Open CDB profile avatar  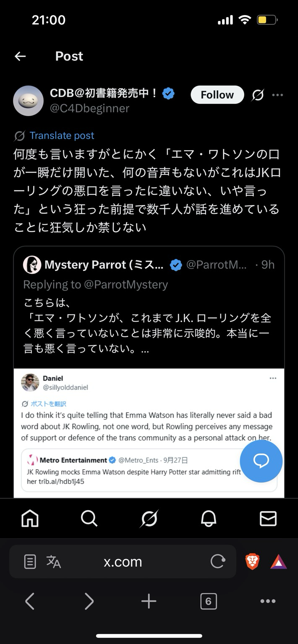[x=28, y=101]
